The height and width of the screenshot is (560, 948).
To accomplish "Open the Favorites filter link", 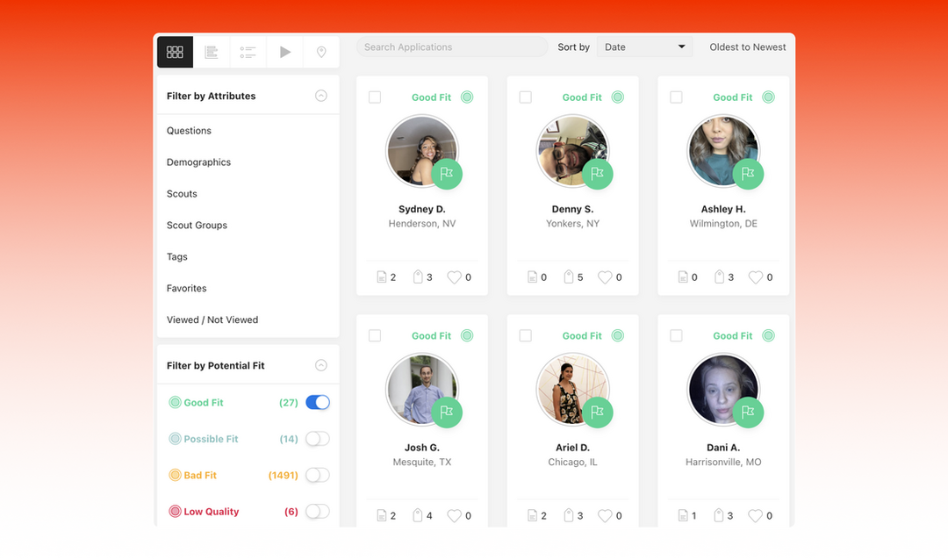I will (x=186, y=288).
